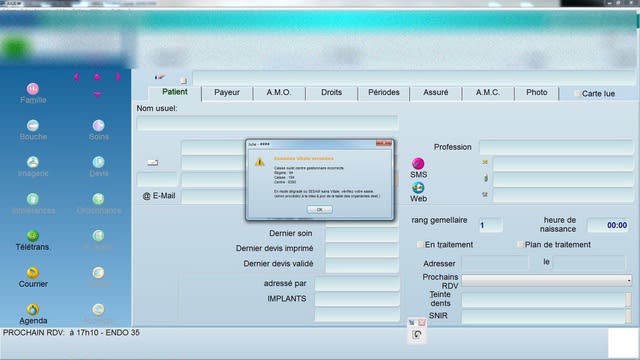Open the Web globe icon

click(x=418, y=187)
